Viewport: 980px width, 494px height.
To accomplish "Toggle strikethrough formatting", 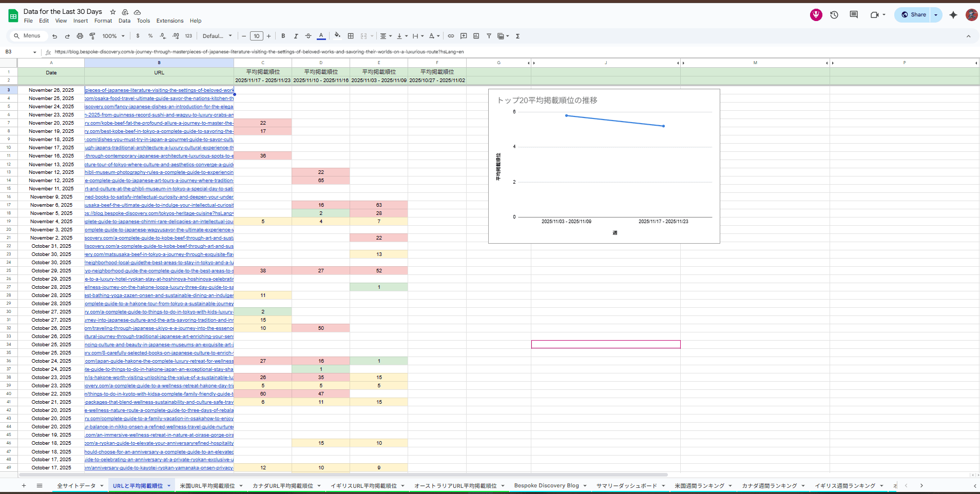I will [x=308, y=36].
